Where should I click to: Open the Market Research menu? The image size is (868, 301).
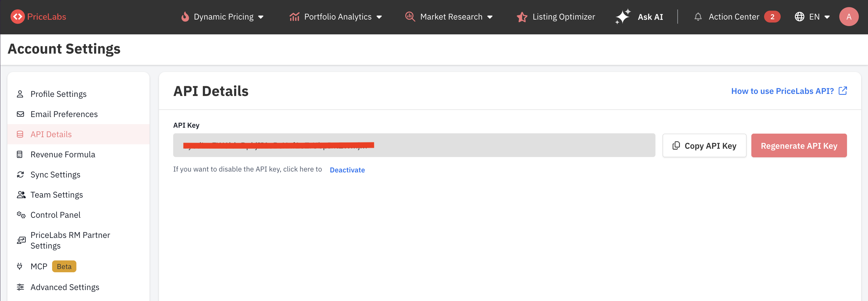tap(449, 17)
